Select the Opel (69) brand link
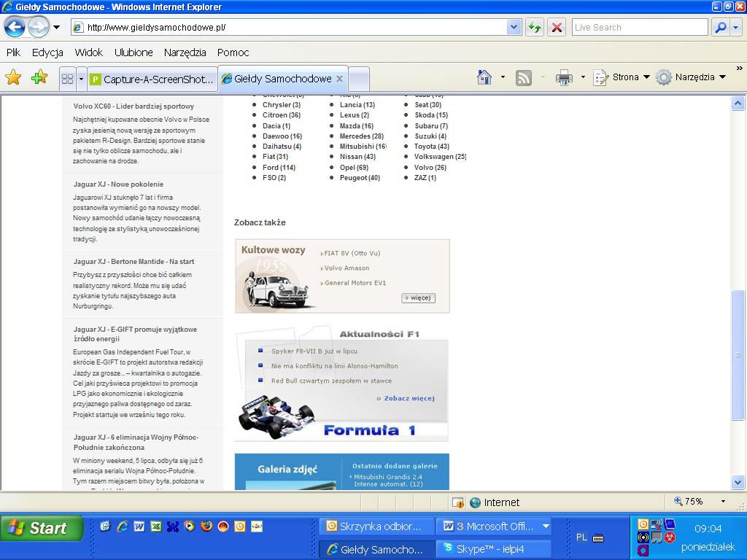Viewport: 747px width, 560px height. [354, 167]
